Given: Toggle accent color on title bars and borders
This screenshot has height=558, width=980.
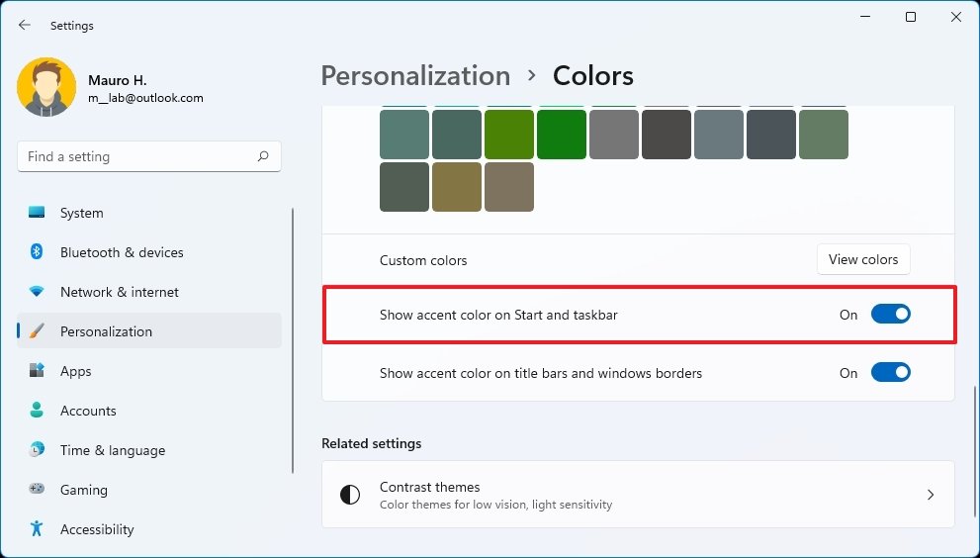Looking at the screenshot, I should click(x=891, y=372).
